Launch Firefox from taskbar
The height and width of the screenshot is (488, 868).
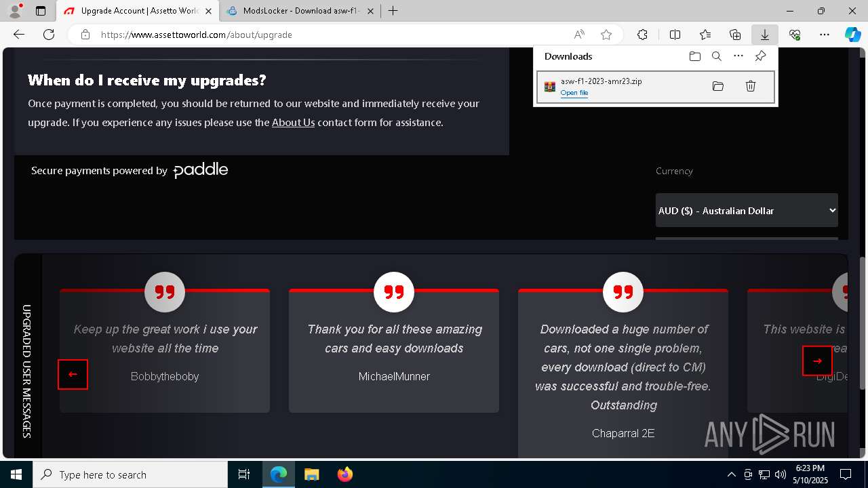[345, 474]
